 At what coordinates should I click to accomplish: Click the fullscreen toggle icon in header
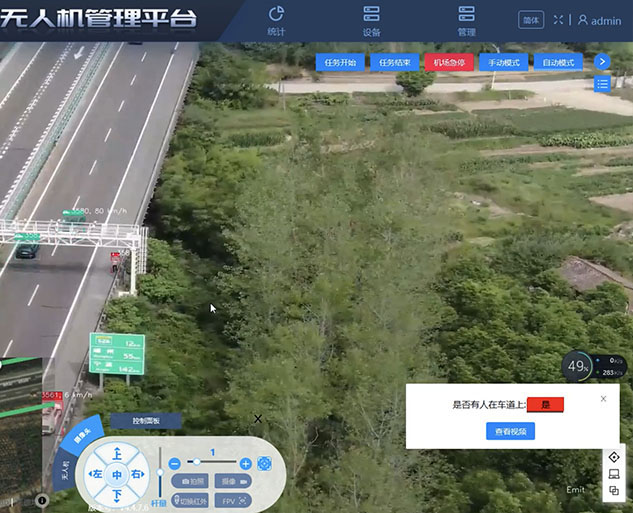(x=558, y=20)
